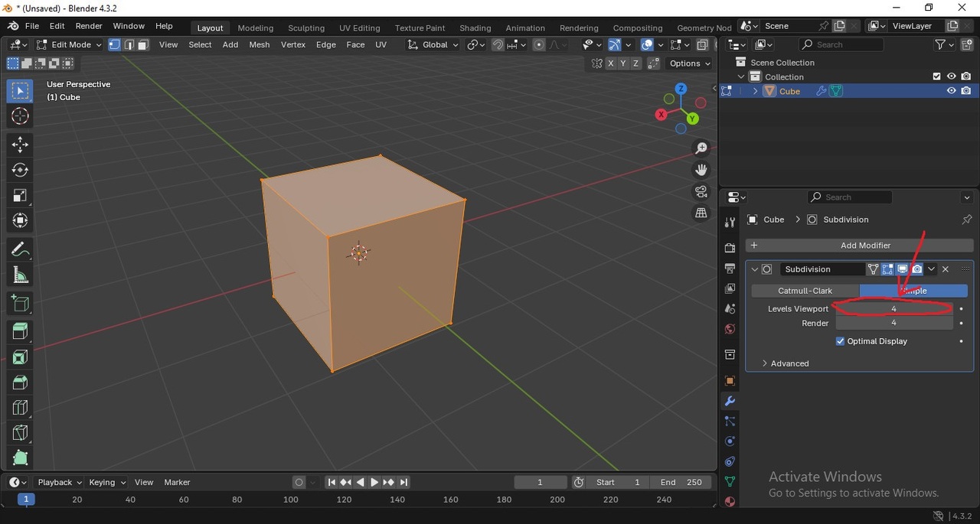Open the World properties tab
980x524 pixels.
[x=730, y=329]
